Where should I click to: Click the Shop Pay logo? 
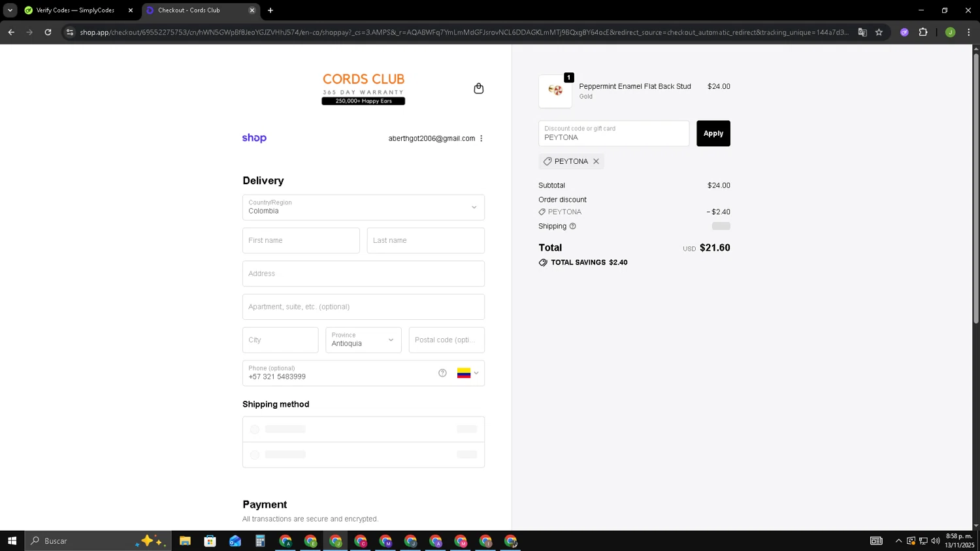254,138
